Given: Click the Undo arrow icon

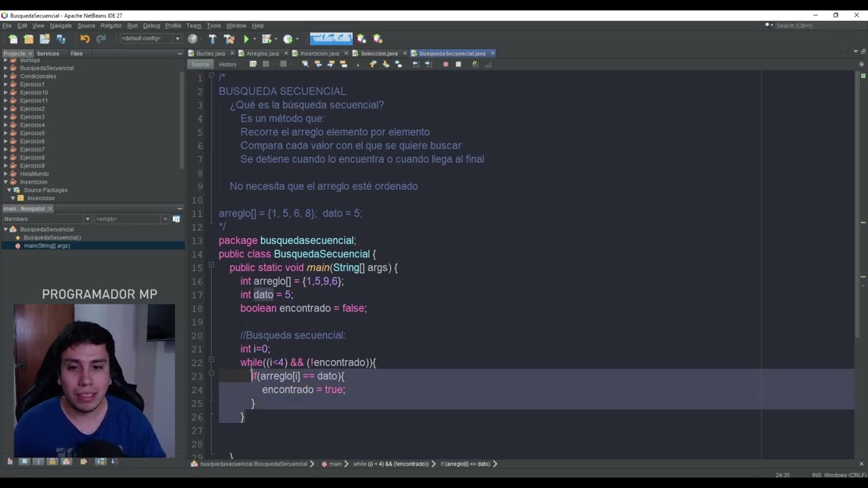Looking at the screenshot, I should tap(85, 39).
